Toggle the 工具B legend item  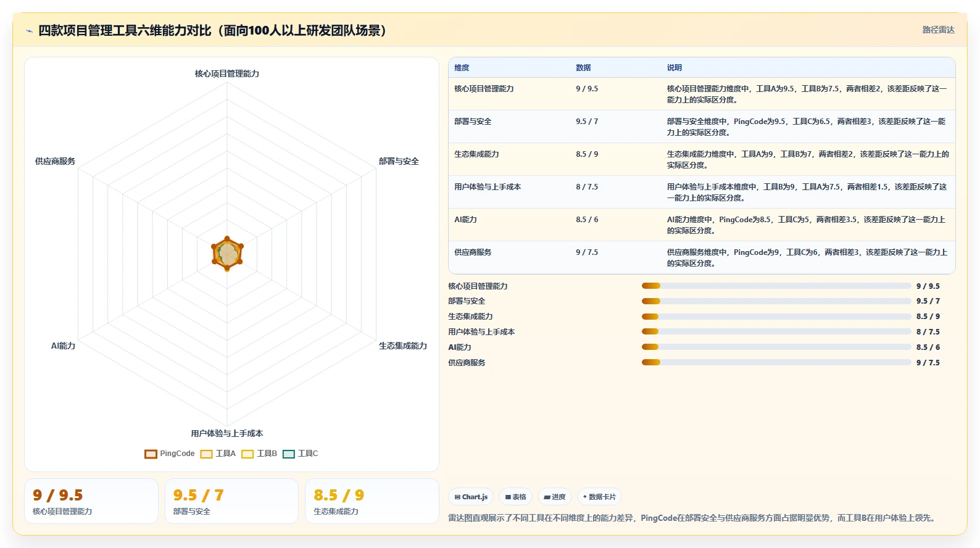[259, 454]
